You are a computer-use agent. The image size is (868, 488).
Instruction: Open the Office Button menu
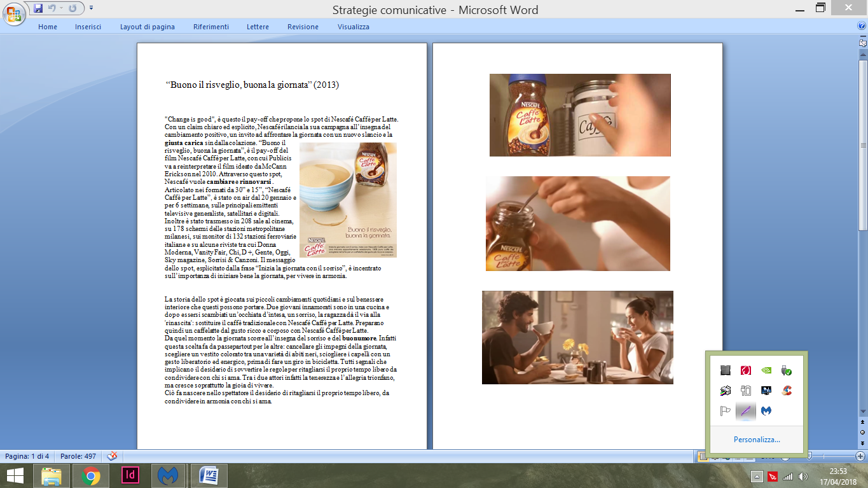pos(13,13)
